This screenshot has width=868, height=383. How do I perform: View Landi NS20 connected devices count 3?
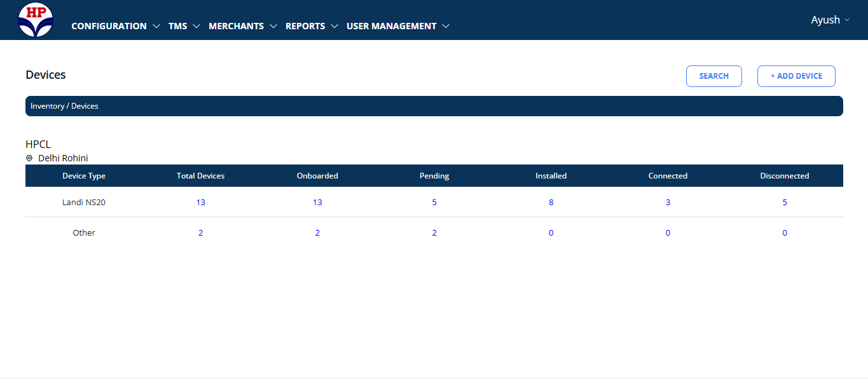click(x=668, y=203)
